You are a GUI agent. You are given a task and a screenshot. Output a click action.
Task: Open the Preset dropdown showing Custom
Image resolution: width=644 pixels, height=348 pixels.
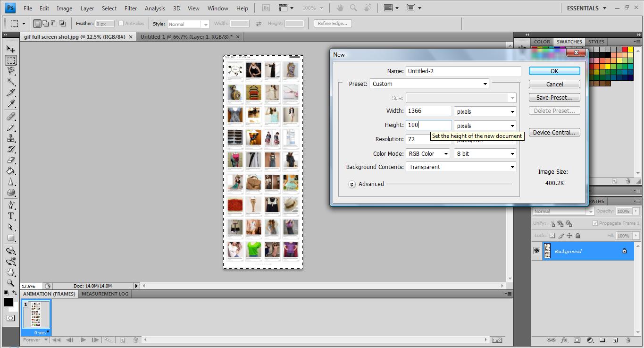pos(429,84)
